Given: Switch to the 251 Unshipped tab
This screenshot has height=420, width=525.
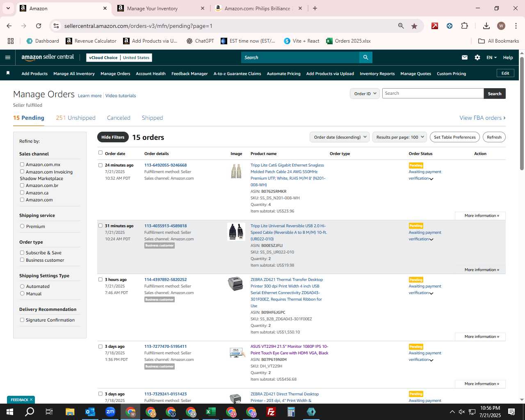Looking at the screenshot, I should coord(75,118).
